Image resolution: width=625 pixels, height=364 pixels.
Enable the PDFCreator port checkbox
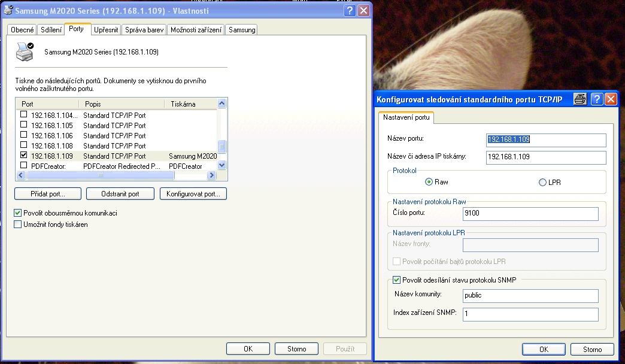(24, 165)
